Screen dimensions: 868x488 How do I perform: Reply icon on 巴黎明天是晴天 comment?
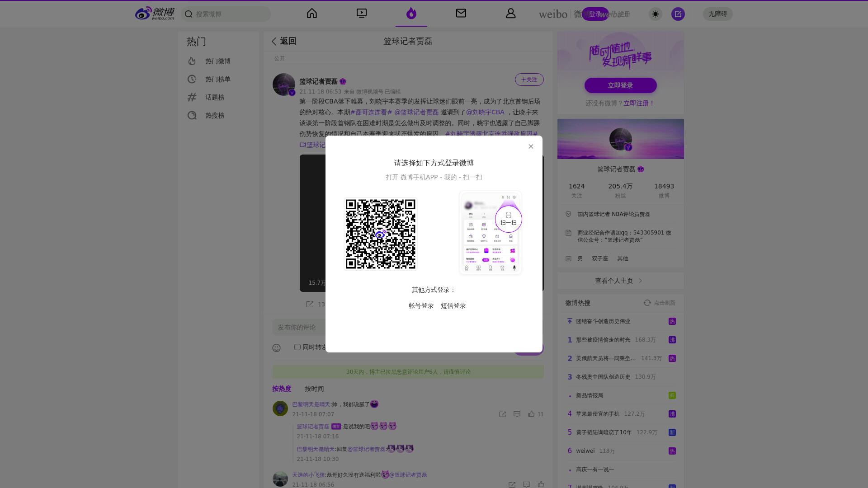pos(517,414)
